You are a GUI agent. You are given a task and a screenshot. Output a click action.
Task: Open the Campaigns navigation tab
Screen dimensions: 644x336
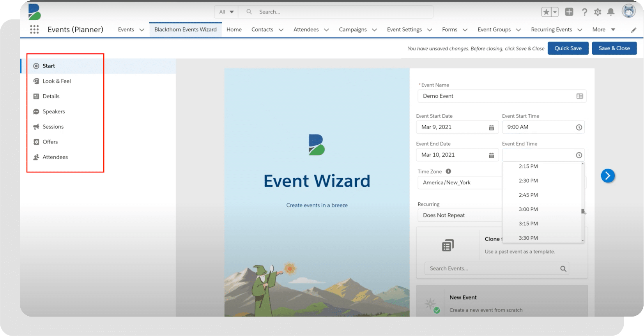pos(353,30)
